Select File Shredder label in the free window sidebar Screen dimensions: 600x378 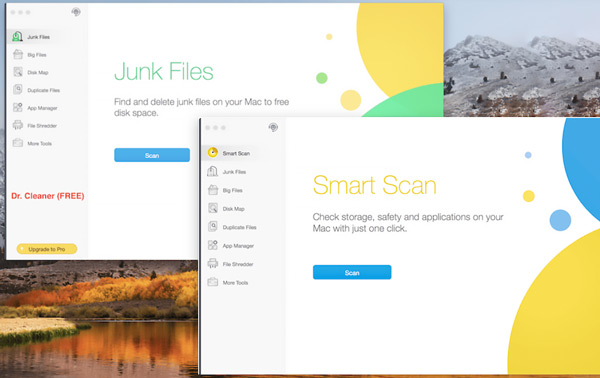pyautogui.click(x=42, y=125)
